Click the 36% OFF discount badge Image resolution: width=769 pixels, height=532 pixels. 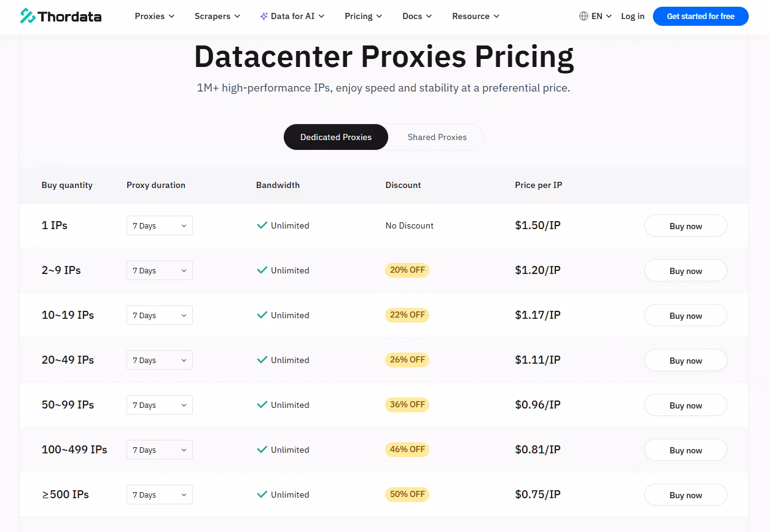[407, 405]
